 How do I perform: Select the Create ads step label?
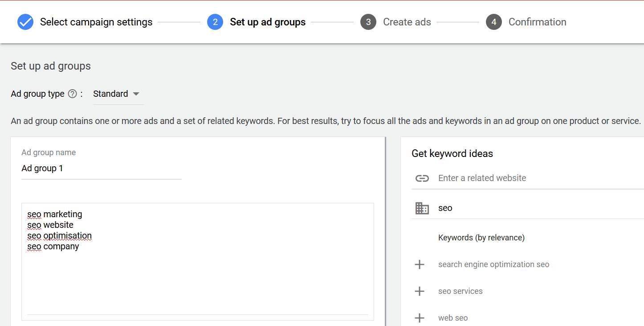pyautogui.click(x=407, y=21)
